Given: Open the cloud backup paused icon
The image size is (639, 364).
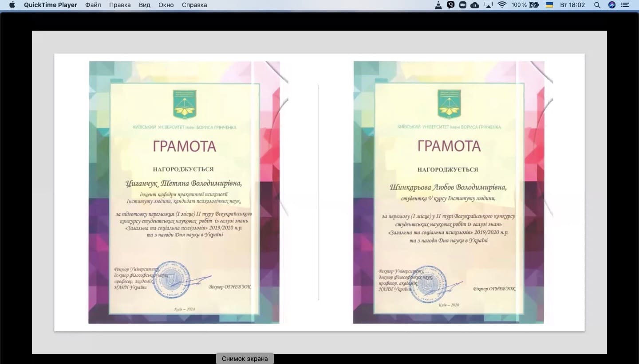Looking at the screenshot, I should click(475, 5).
